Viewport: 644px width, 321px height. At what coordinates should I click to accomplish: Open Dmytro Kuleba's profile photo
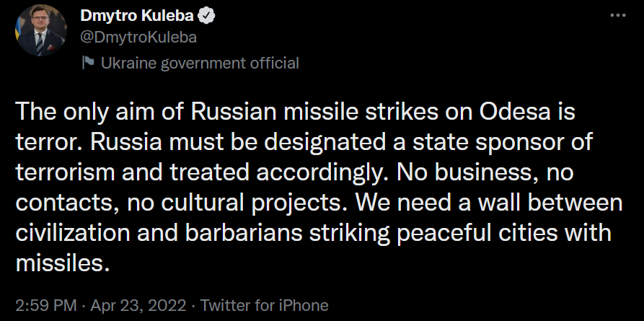click(x=40, y=30)
